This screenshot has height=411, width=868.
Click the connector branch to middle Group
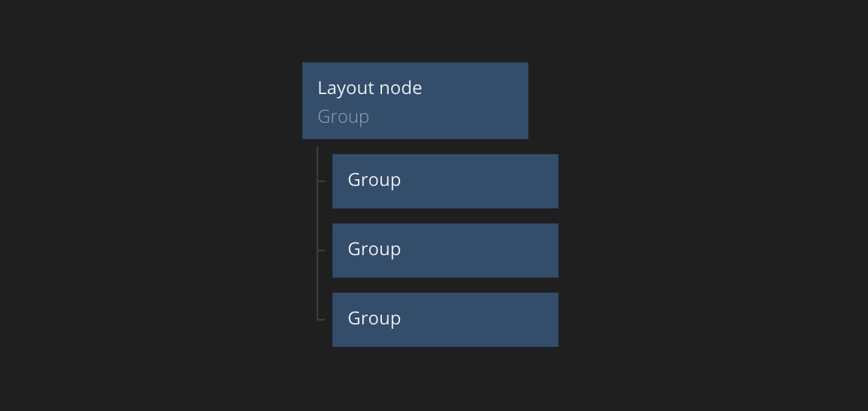point(322,251)
